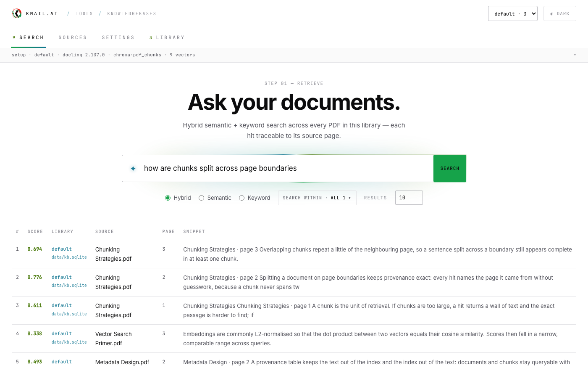Click the snippet about provenance table
Screen dimensions: 588x368
coord(377,362)
